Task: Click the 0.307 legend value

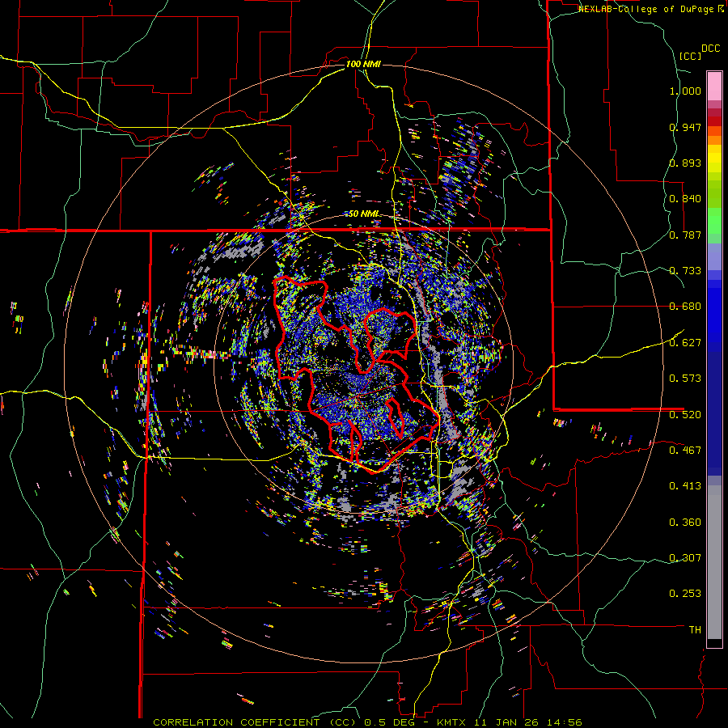Action: coord(685,558)
